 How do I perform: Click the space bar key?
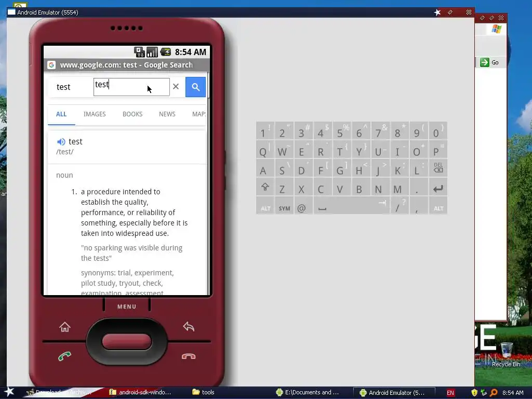(x=352, y=206)
